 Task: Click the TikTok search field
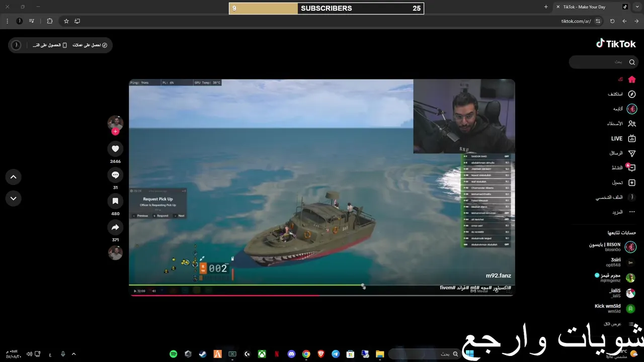(604, 62)
